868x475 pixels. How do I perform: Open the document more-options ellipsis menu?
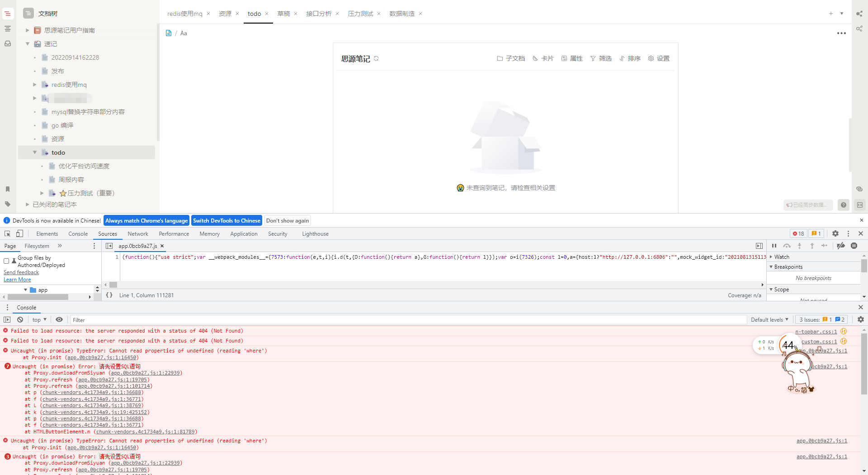(841, 33)
